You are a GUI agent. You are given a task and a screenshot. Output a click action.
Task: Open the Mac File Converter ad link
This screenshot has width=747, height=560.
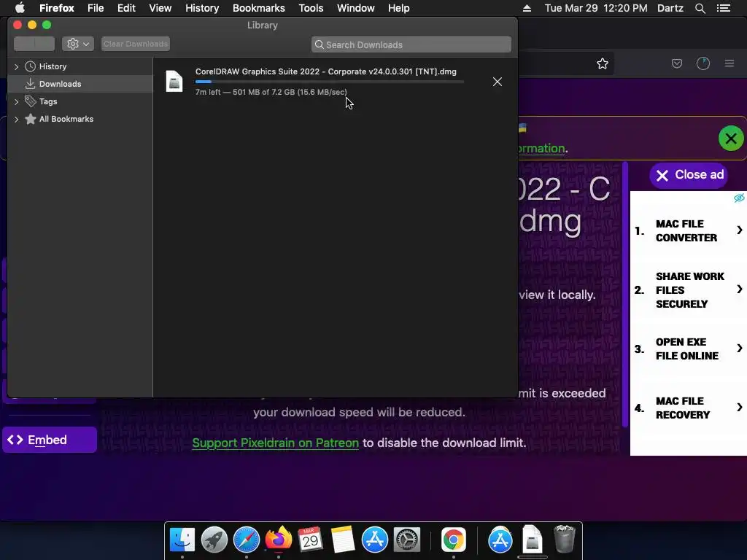click(686, 231)
